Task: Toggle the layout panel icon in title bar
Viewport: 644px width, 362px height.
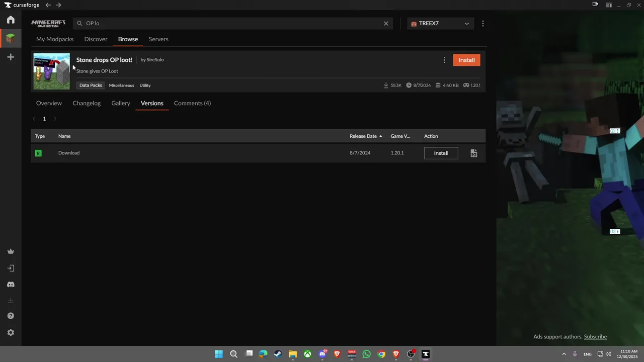Action: click(x=609, y=5)
